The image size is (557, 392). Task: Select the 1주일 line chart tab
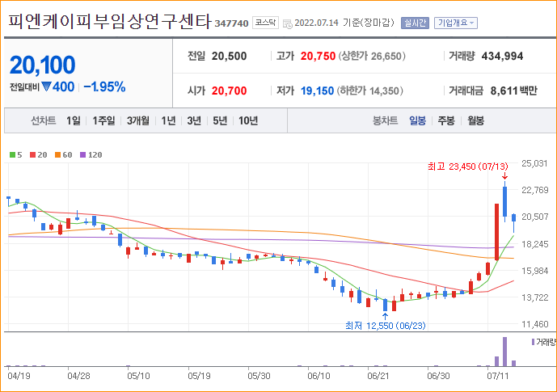[x=103, y=120]
